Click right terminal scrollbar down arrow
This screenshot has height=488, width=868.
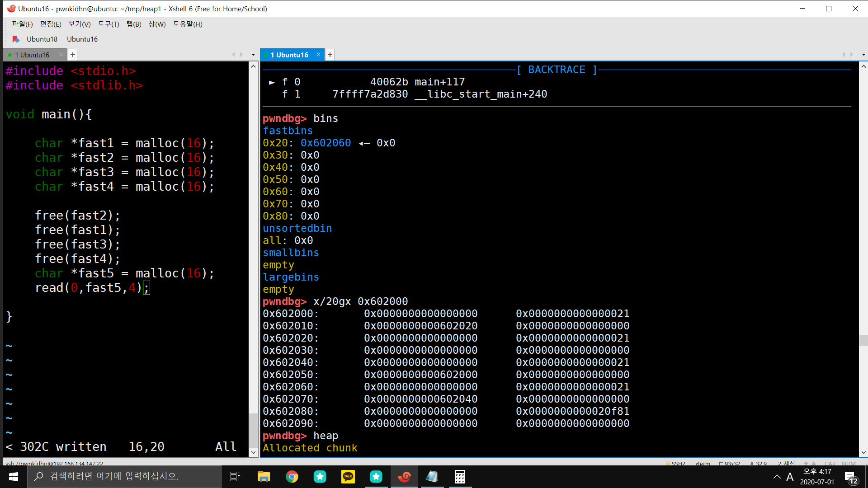(x=863, y=452)
